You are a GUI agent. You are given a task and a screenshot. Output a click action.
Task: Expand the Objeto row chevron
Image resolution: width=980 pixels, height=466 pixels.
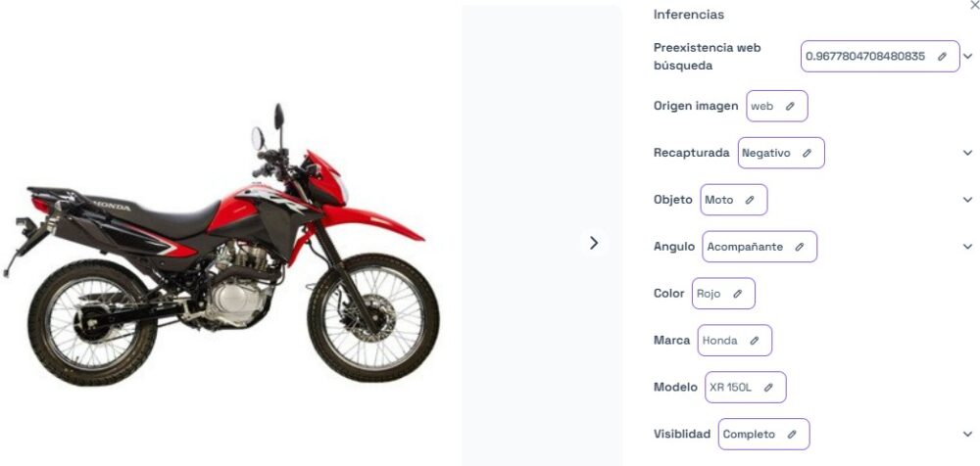coord(968,200)
